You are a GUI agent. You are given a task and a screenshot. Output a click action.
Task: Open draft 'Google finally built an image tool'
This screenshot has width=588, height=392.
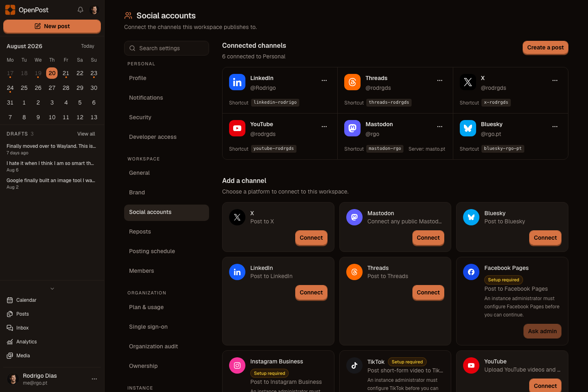click(x=52, y=183)
